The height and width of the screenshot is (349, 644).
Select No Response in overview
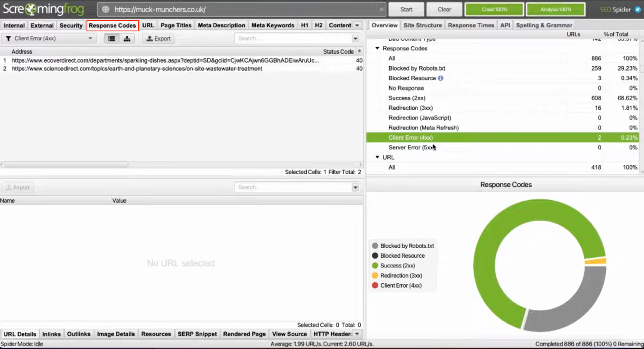click(x=503, y=88)
